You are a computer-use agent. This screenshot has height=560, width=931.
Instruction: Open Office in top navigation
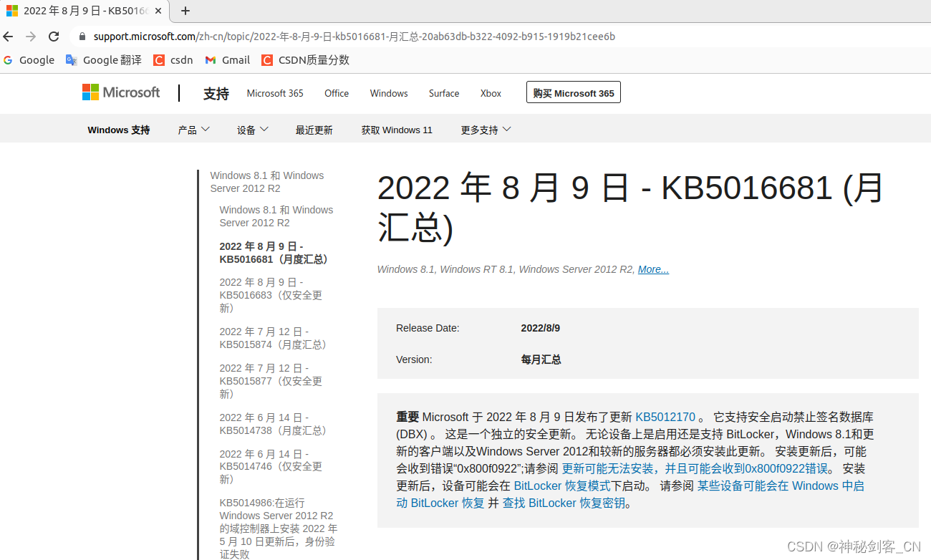337,93
